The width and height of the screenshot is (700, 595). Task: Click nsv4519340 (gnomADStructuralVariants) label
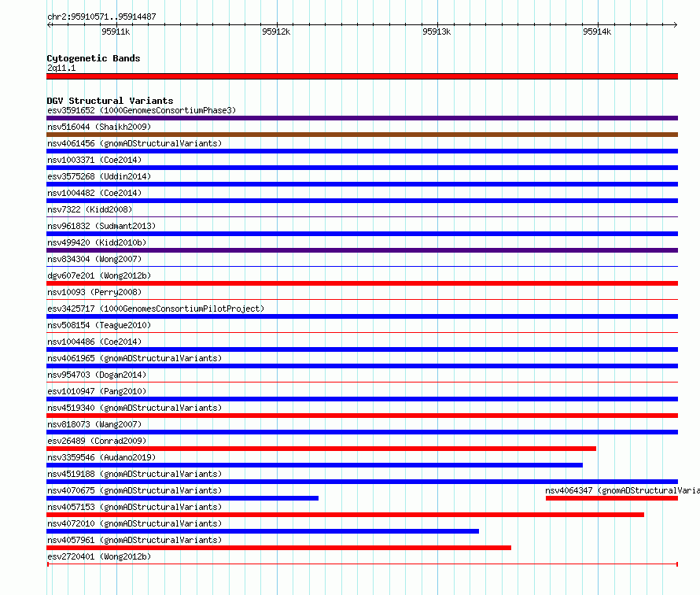pos(134,408)
